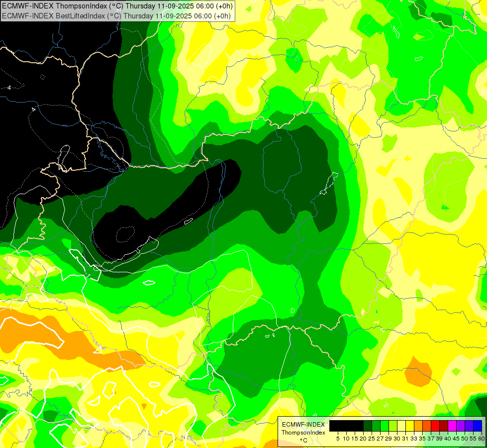
Task: Pick the bright yellow 31–33 legend swatch
Action: pos(410,426)
